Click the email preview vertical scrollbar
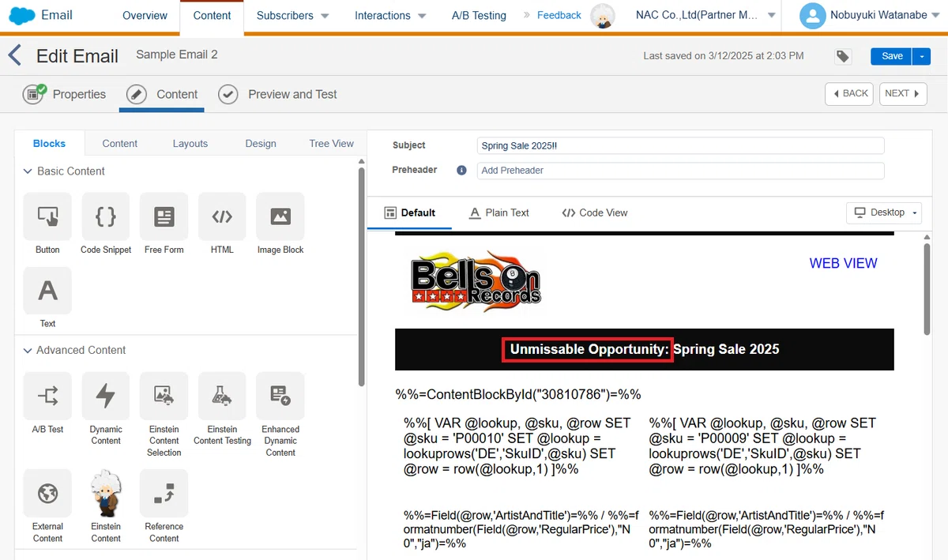This screenshot has width=948, height=560. pos(927,288)
